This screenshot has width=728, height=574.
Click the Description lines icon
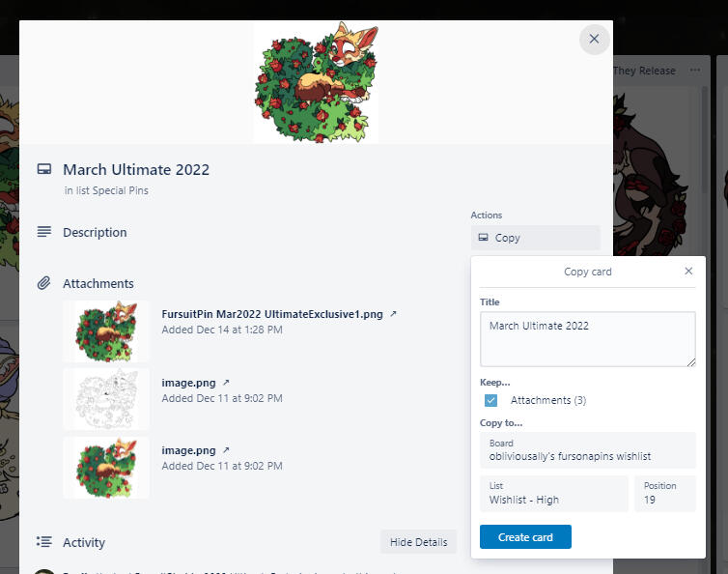[43, 232]
